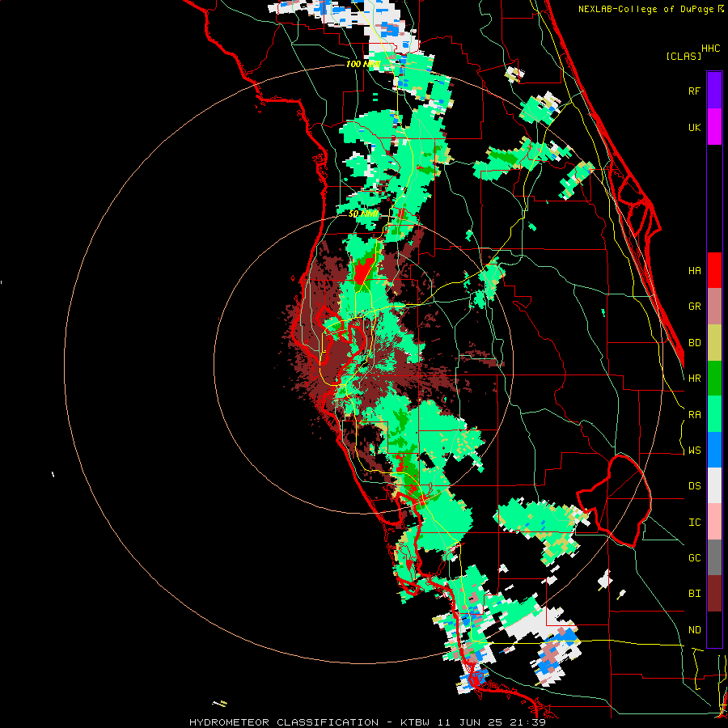Click the 50 NMI range ring label
This screenshot has width=728, height=728.
[x=363, y=214]
